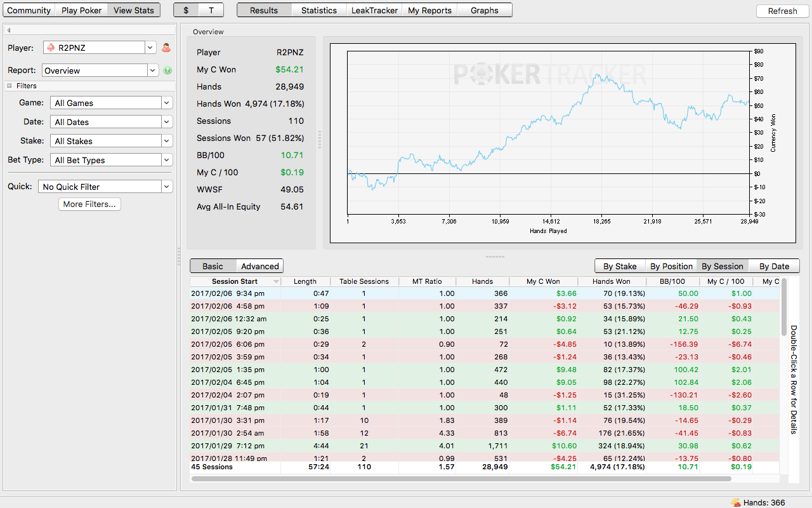The height and width of the screenshot is (508, 812).
Task: Sort by the Table Sessions column header
Action: pos(364,281)
